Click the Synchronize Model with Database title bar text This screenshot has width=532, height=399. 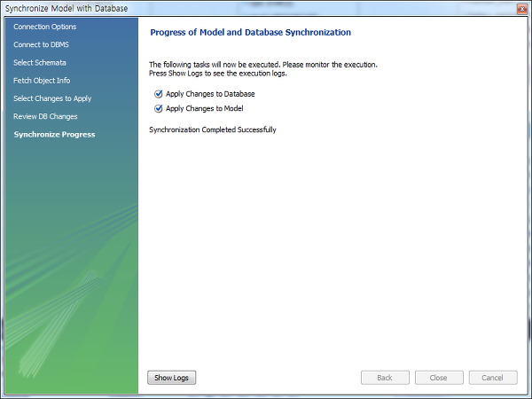[x=66, y=9]
